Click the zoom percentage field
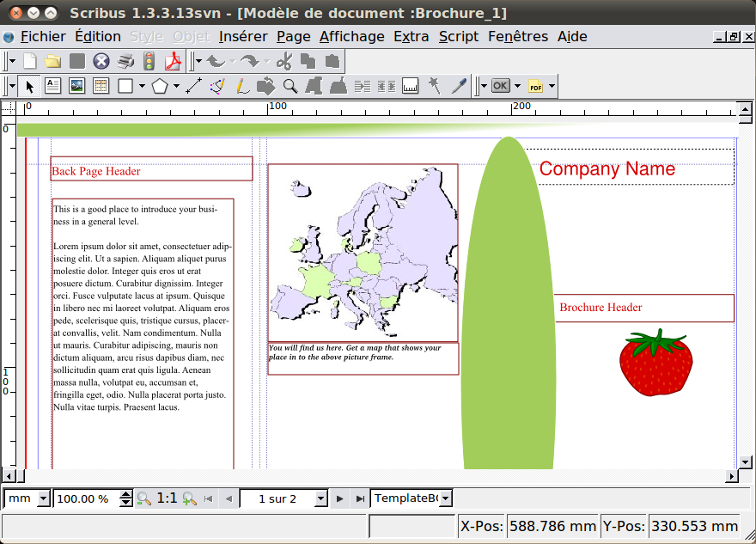The image size is (756, 544). pos(86,498)
